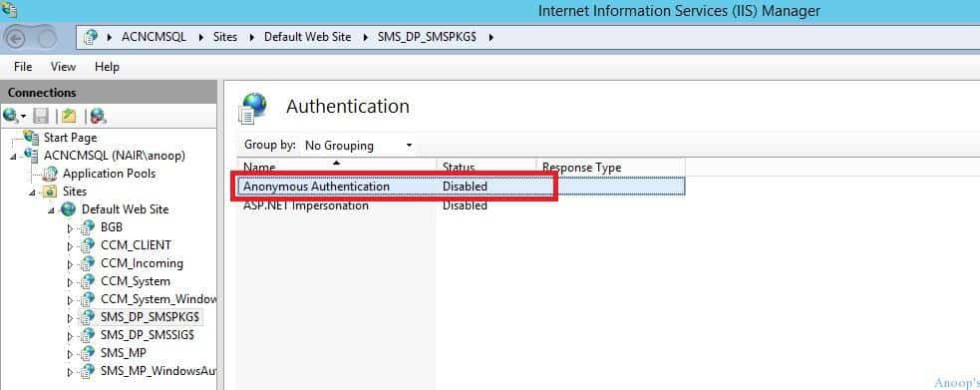Open the File menu
Viewport: 980px width, 390px height.
pos(23,66)
